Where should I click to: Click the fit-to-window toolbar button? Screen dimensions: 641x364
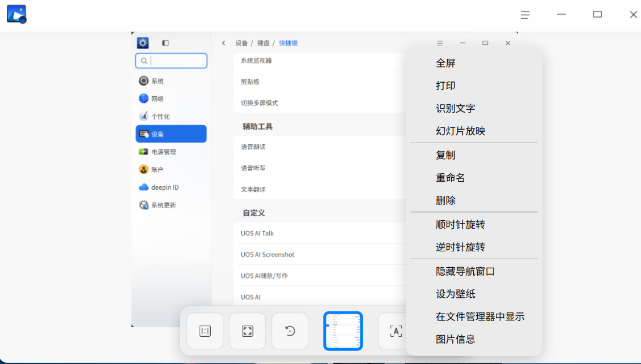pyautogui.click(x=248, y=331)
